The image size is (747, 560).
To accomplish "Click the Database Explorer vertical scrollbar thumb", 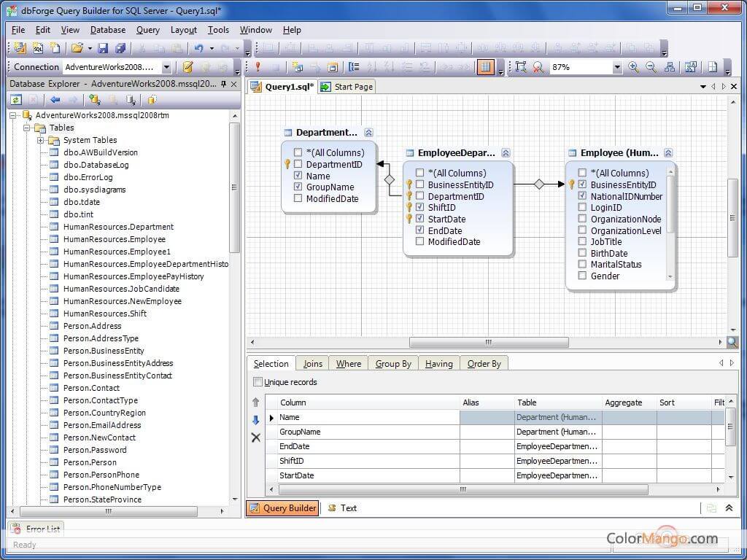I will point(234,187).
